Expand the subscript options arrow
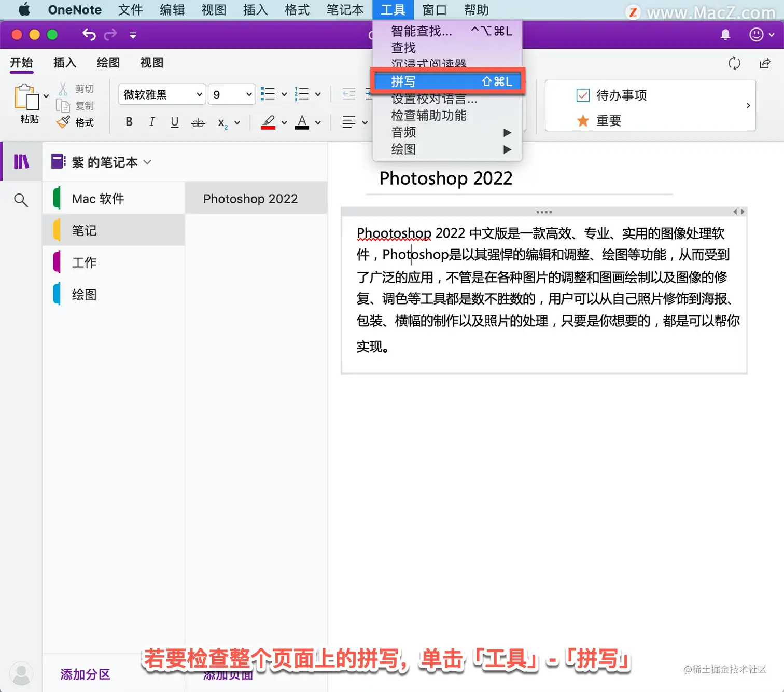Viewport: 784px width, 692px height. click(237, 123)
